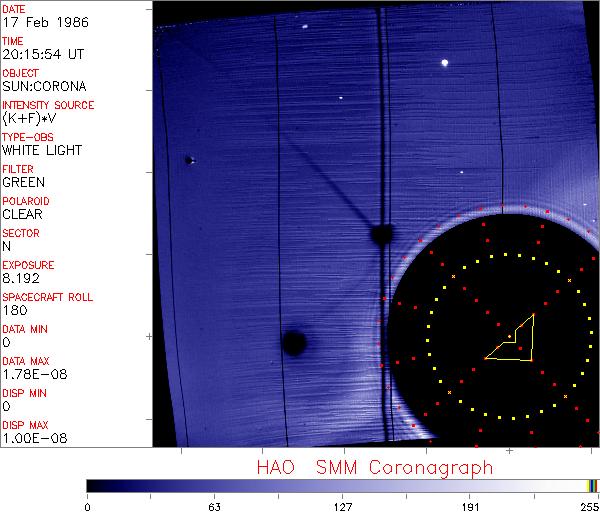The height and width of the screenshot is (512, 600).
Task: Select the 8.192 exposure value
Action: [x=20, y=278]
